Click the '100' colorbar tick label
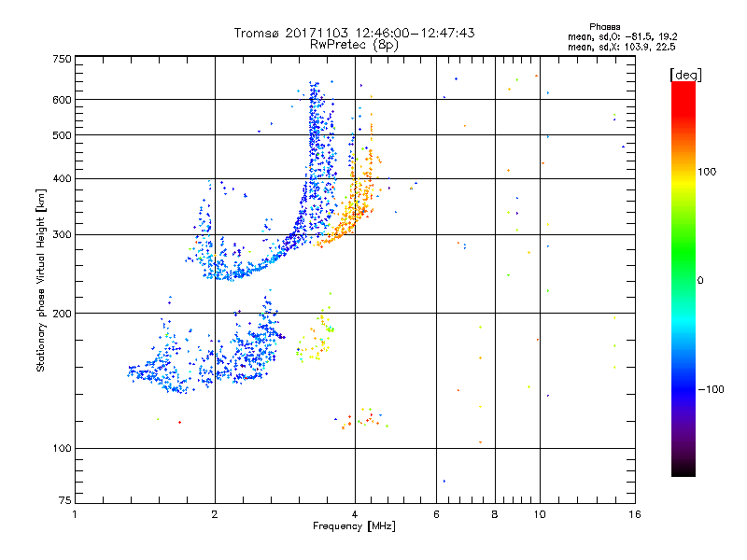This screenshot has width=747, height=560. 707,172
